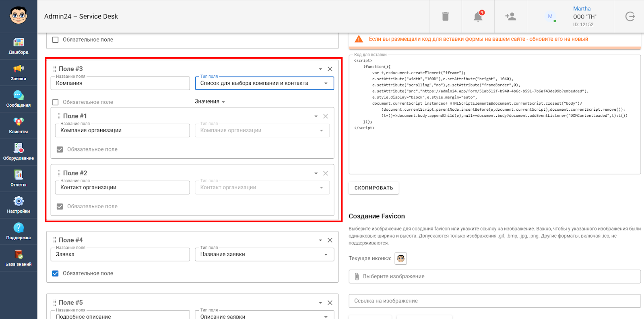Go to Заявки section in sidebar
Screen dimensions: 644x319
pyautogui.click(x=19, y=72)
